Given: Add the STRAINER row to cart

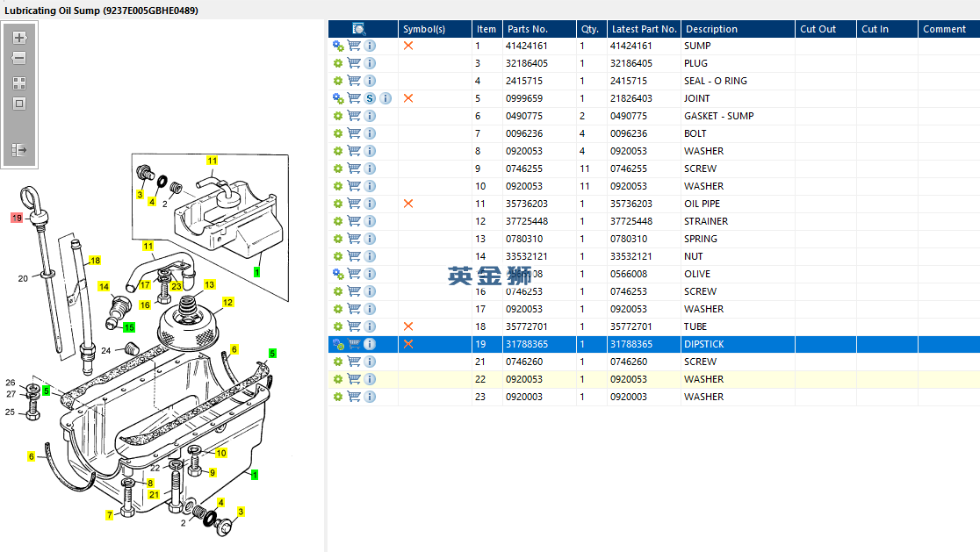Looking at the screenshot, I should tap(354, 221).
